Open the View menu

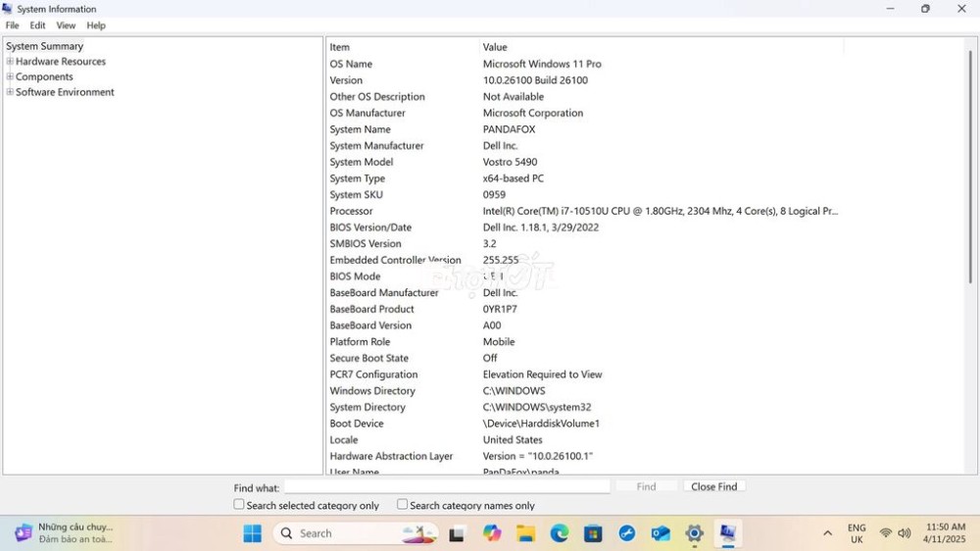tap(66, 25)
